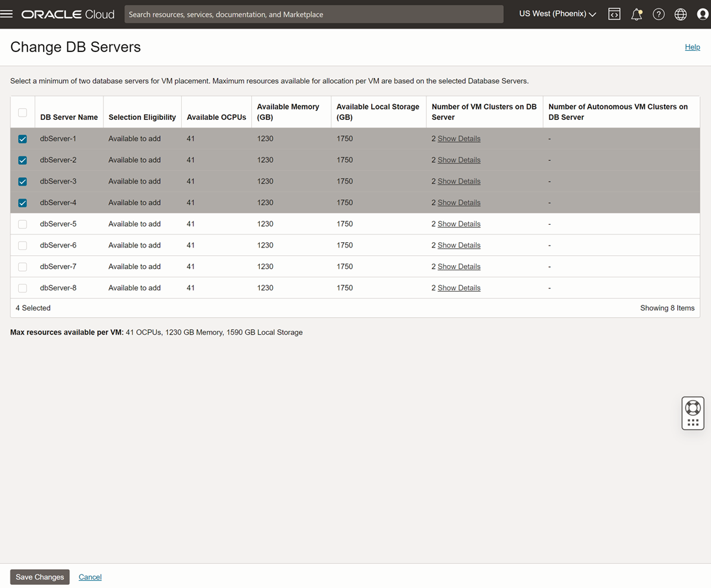This screenshot has width=711, height=588.
Task: Show Details for dbServer-7 VM clusters
Action: [458, 267]
